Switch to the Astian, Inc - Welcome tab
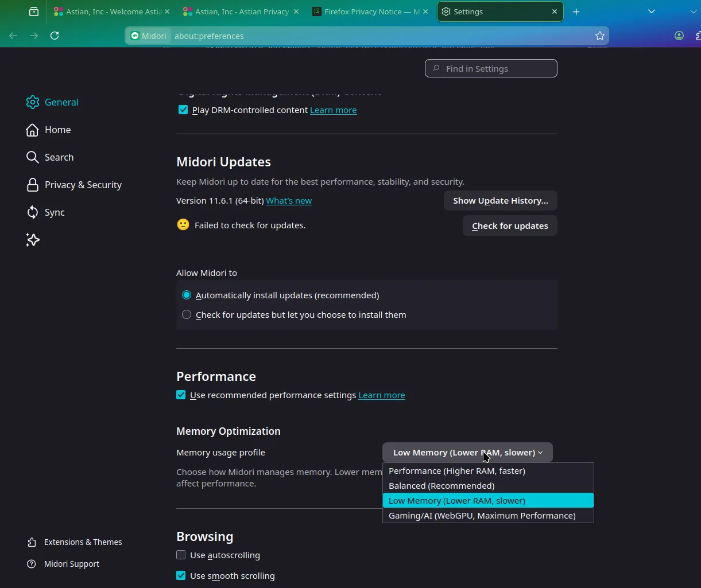This screenshot has height=588, width=701. click(x=113, y=11)
